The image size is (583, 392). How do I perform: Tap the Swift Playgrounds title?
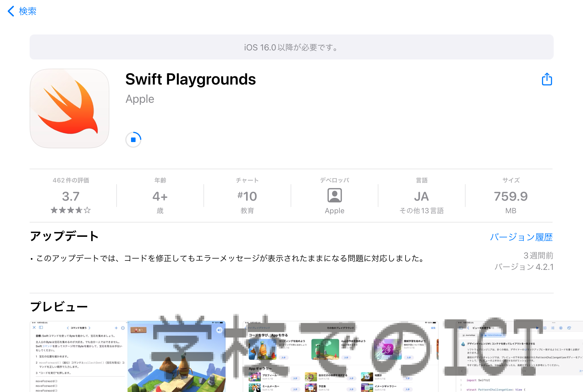(x=191, y=79)
